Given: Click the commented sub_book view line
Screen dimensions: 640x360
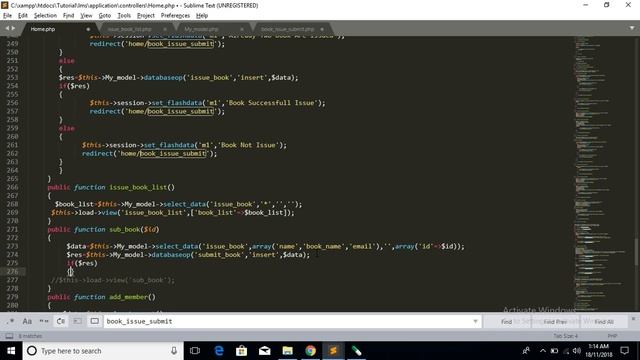Looking at the screenshot, I should point(113,280).
